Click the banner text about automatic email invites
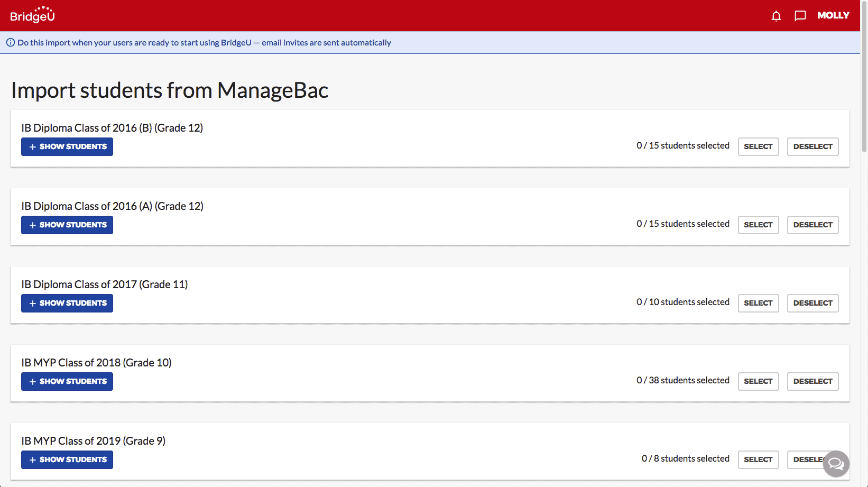868x487 pixels. click(204, 43)
